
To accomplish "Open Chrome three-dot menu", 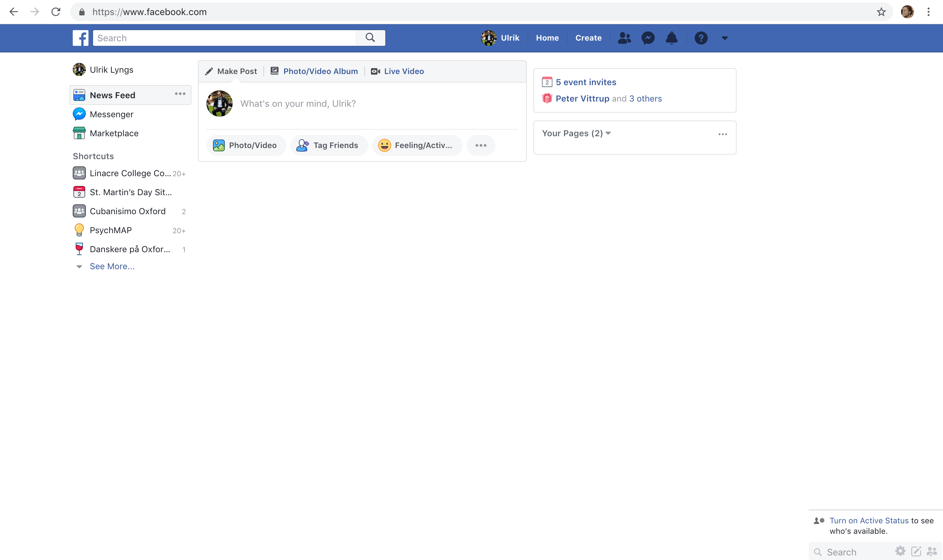I will coord(929,12).
